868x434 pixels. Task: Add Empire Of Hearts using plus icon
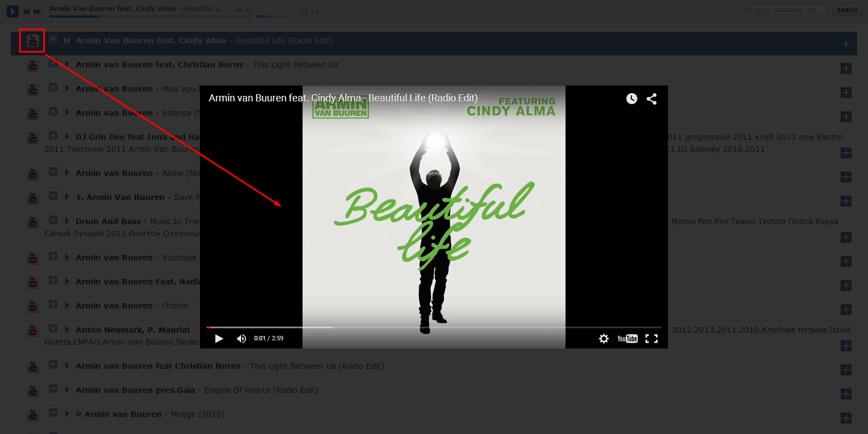pyautogui.click(x=846, y=394)
